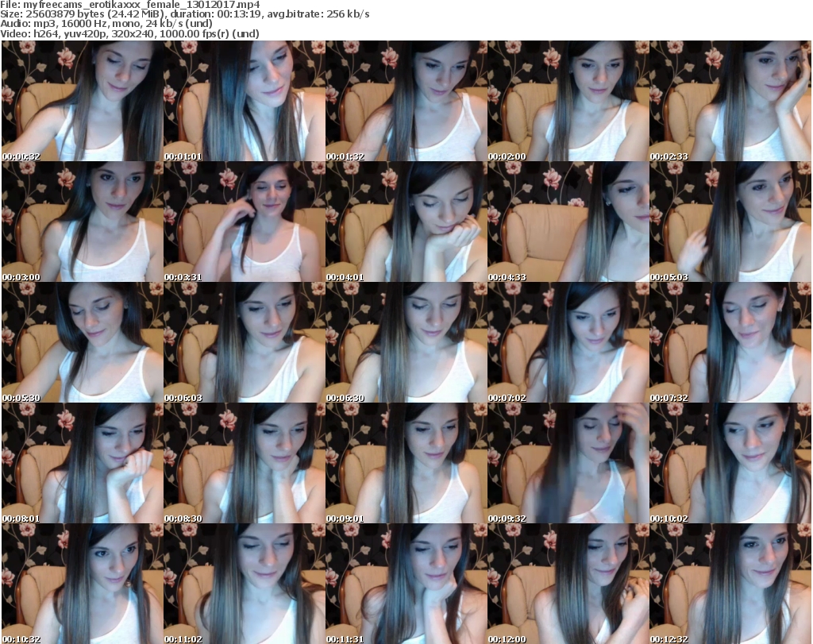Click the thumbnail stamped 00:02:33
Image resolution: width=813 pixels, height=644 pixels.
click(730, 101)
